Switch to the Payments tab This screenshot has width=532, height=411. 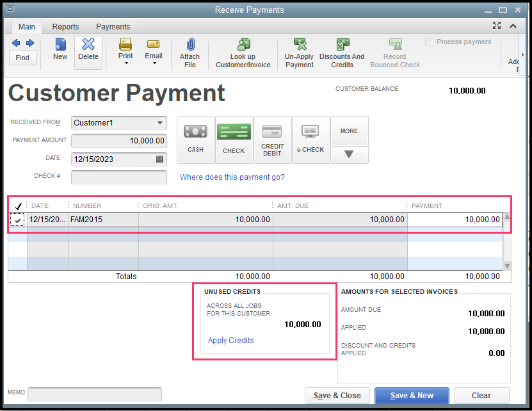click(x=113, y=26)
